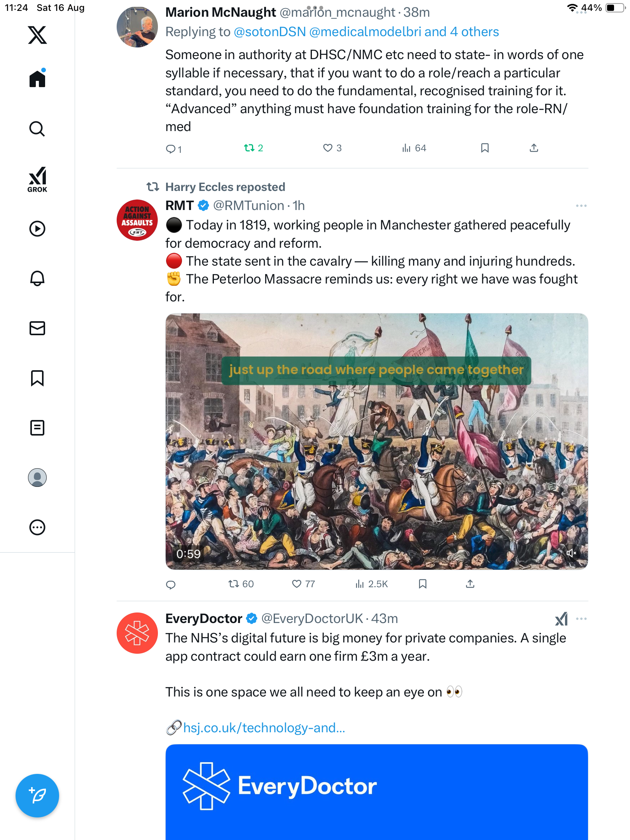Viewport: 630px width, 840px height.
Task: Open the @sotonDSN mention link
Action: (x=270, y=32)
